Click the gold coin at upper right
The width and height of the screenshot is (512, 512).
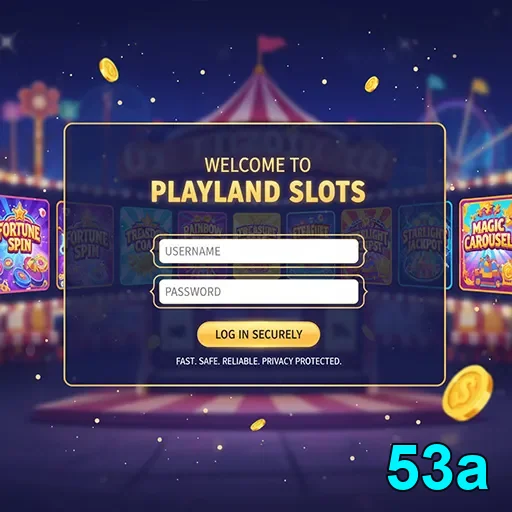click(371, 84)
